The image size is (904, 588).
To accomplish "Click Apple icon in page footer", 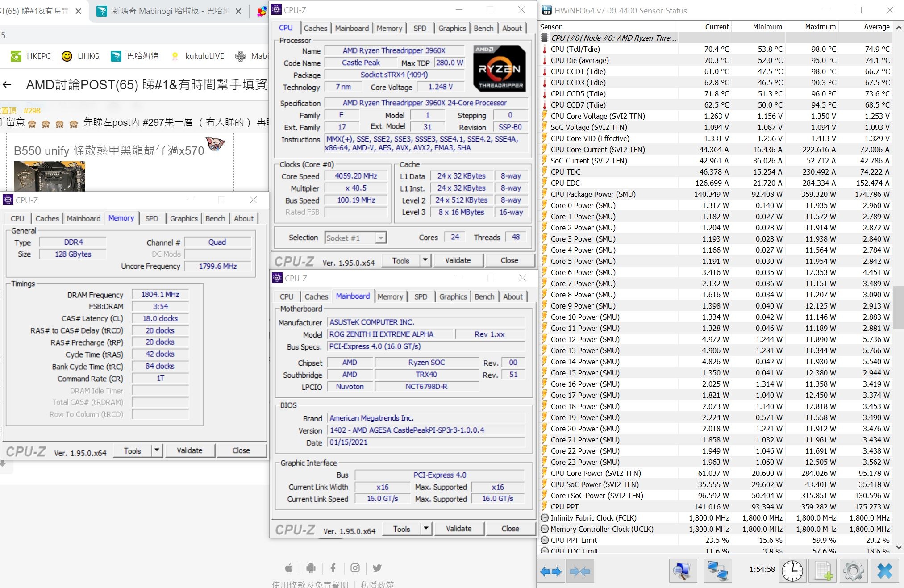I will (289, 568).
